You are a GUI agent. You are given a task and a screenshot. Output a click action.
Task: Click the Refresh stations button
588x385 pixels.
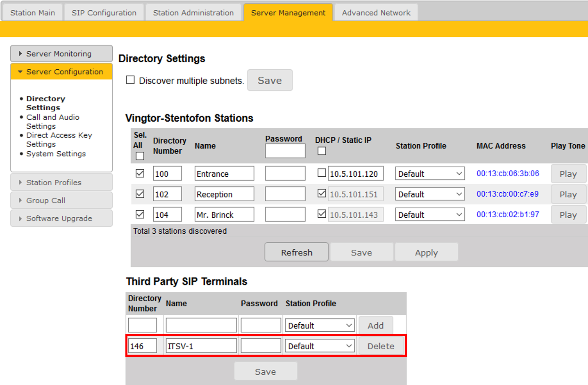pyautogui.click(x=296, y=253)
